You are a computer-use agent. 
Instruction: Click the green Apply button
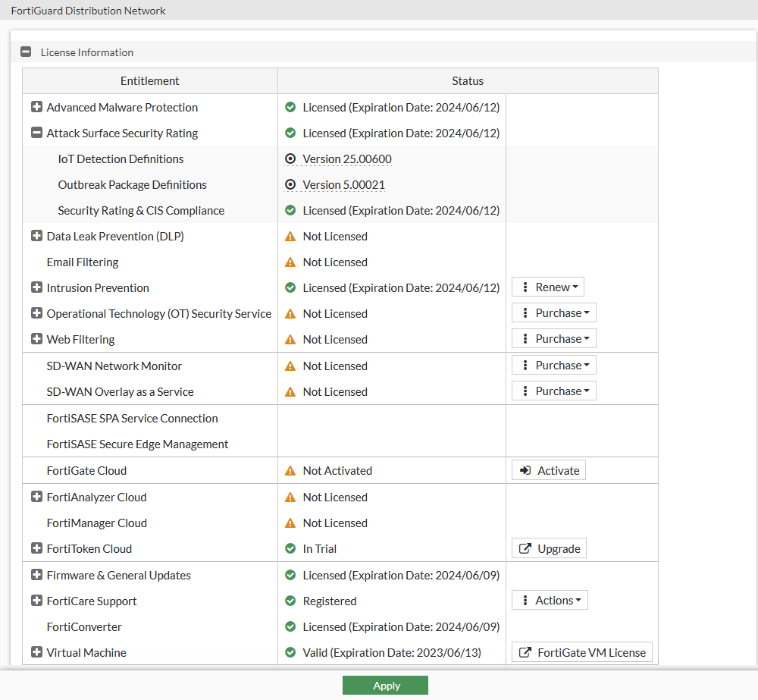click(385, 686)
